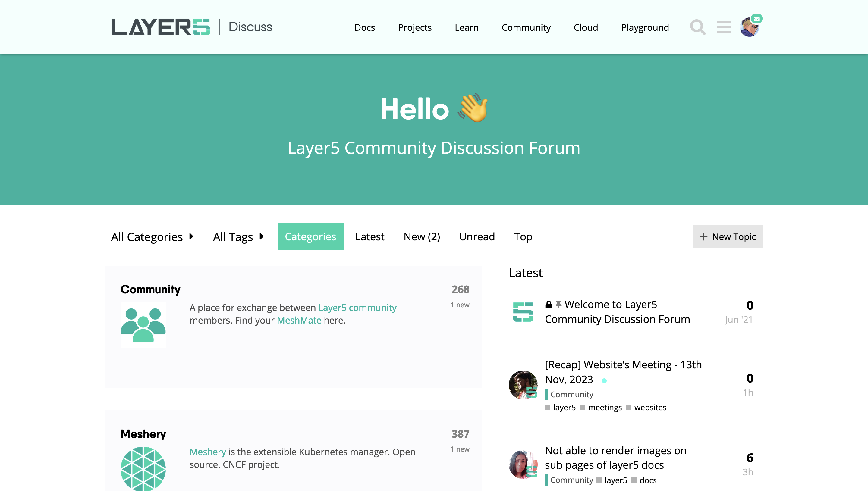Follow the Meshery link in the category description
The width and height of the screenshot is (868, 491).
[207, 452]
